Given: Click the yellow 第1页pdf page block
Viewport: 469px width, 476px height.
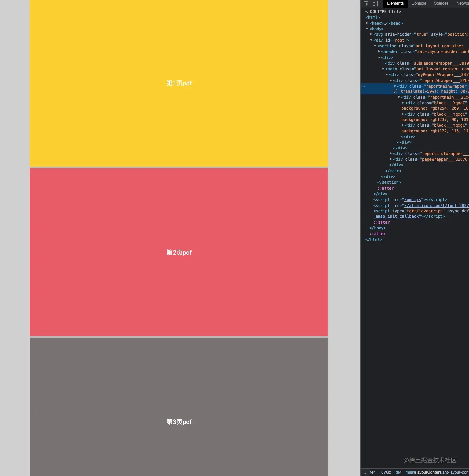Looking at the screenshot, I should 179,83.
